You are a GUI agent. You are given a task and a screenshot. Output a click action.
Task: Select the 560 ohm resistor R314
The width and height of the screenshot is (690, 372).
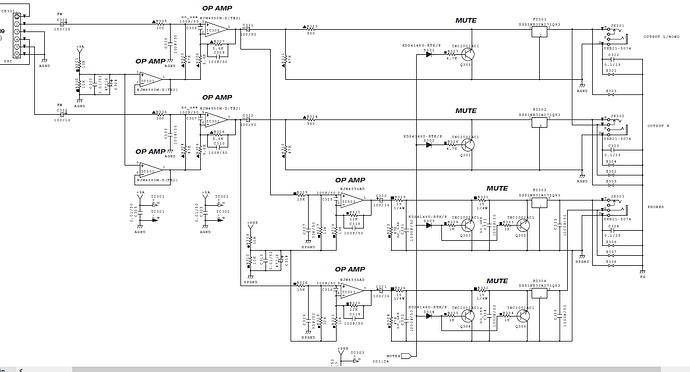(x=311, y=119)
